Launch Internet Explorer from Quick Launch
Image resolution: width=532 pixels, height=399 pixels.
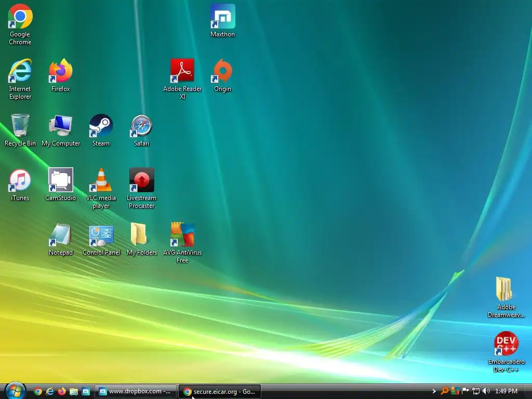[x=50, y=391]
